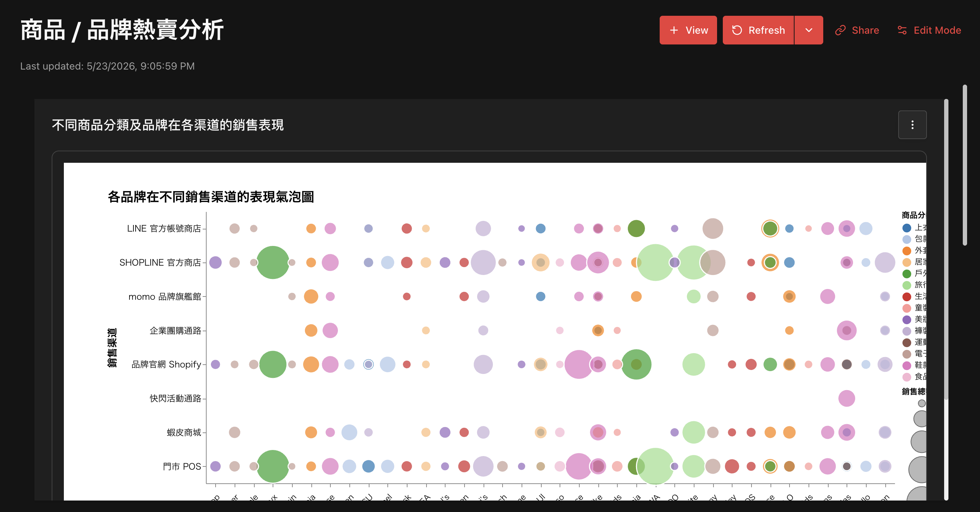Click the 快閃活動通路 axis label
The width and height of the screenshot is (980, 512).
tap(175, 398)
